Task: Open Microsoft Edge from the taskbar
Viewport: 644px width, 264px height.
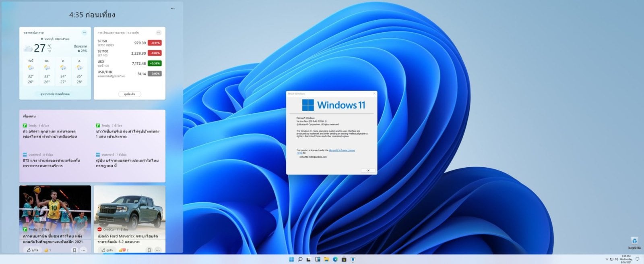Action: tap(335, 259)
